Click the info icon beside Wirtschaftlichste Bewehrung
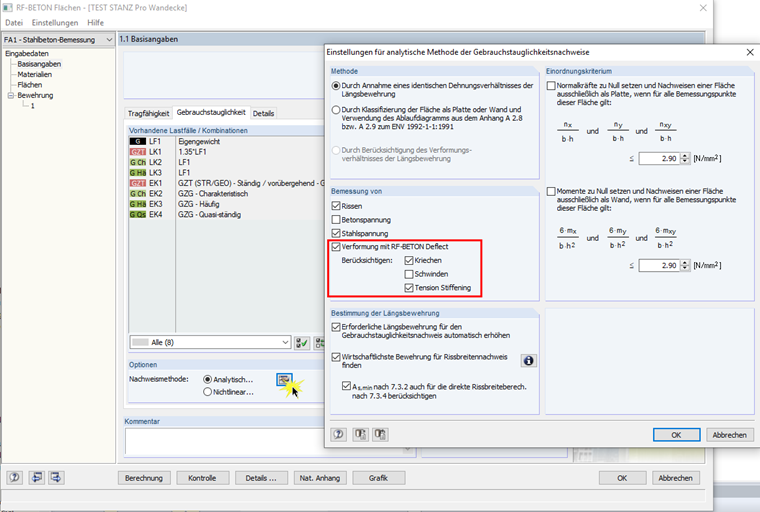 coord(528,361)
